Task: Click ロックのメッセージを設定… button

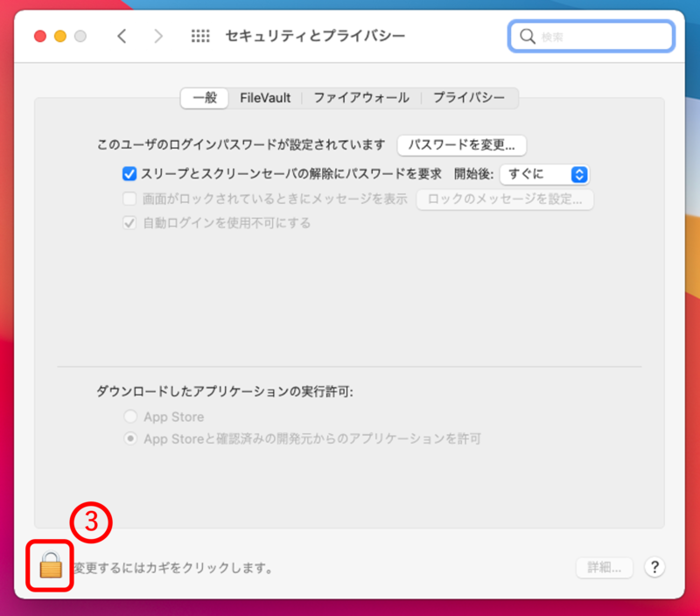Action: click(x=505, y=199)
